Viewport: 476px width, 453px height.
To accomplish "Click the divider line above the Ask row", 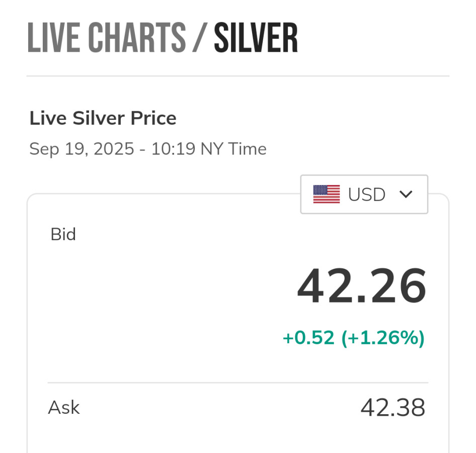I will click(x=238, y=383).
